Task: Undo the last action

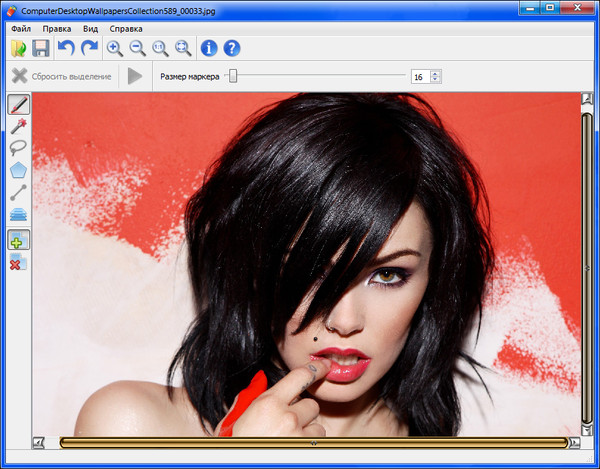Action: (x=66, y=48)
